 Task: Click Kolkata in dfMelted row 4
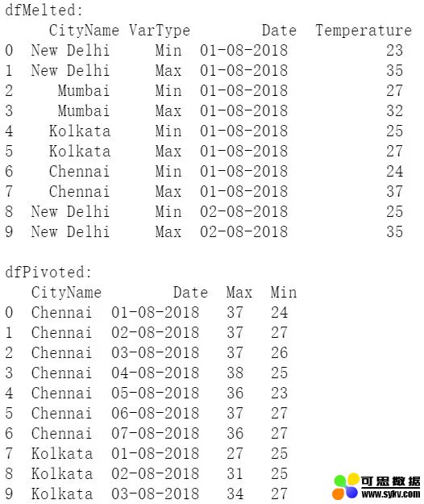80,131
